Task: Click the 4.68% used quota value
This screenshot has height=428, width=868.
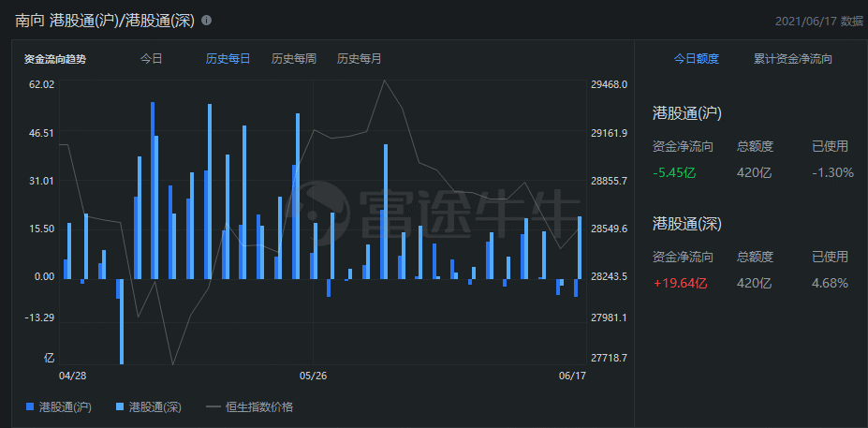Action: click(x=830, y=284)
